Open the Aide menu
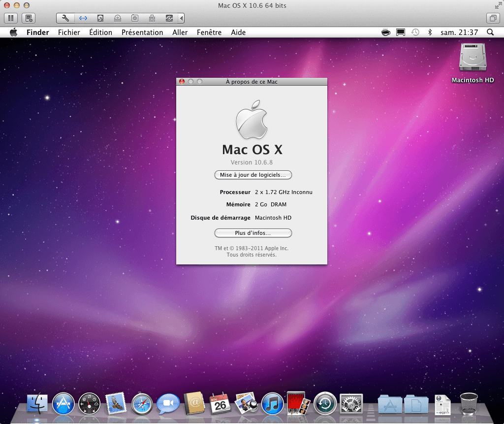This screenshot has height=424, width=504. click(238, 33)
